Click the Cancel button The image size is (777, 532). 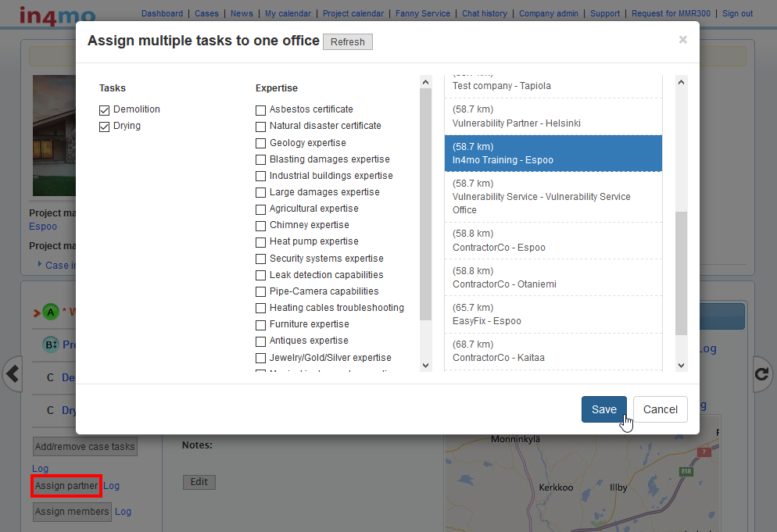(x=660, y=409)
